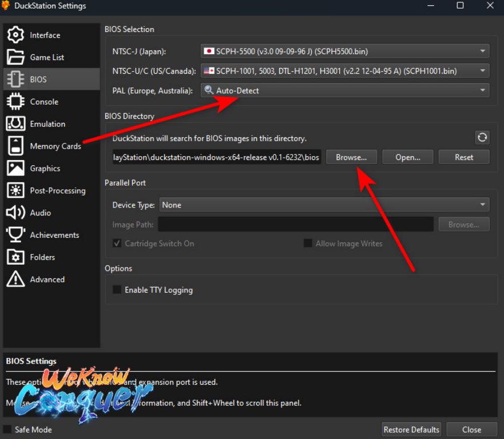
Task: Toggle the Enable TTY Logging checkbox
Action: (x=117, y=290)
